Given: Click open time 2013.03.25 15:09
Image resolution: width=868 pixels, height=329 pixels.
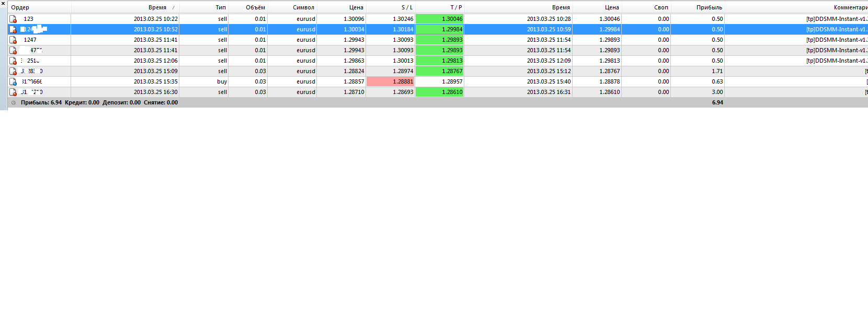Looking at the screenshot, I should pyautogui.click(x=156, y=71).
